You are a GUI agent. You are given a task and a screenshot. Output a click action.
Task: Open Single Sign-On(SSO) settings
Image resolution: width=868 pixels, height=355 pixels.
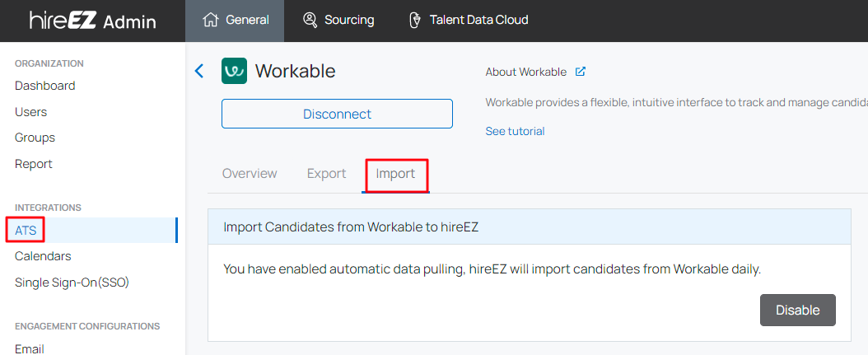[72, 283]
